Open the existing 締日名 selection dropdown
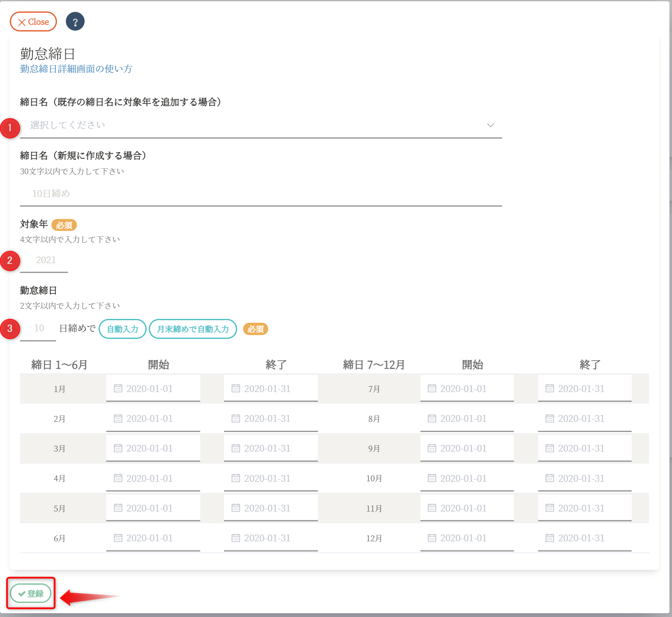 click(x=255, y=125)
